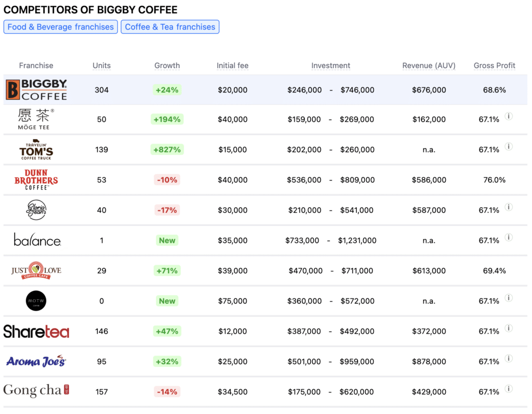Click the +194% growth badge
This screenshot has height=414, width=532.
(x=167, y=119)
